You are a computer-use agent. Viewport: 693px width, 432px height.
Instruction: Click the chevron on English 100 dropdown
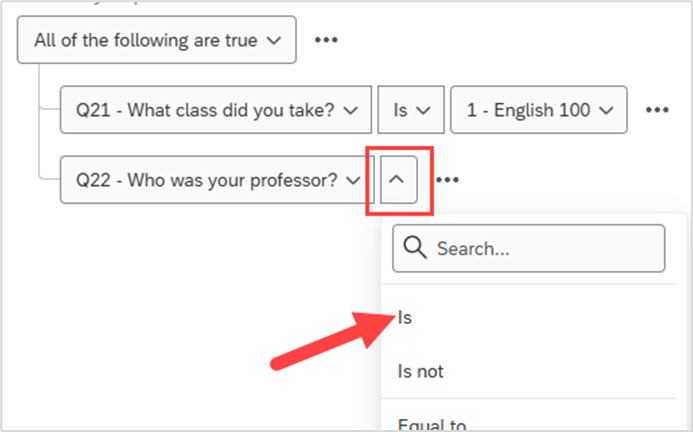pyautogui.click(x=606, y=110)
